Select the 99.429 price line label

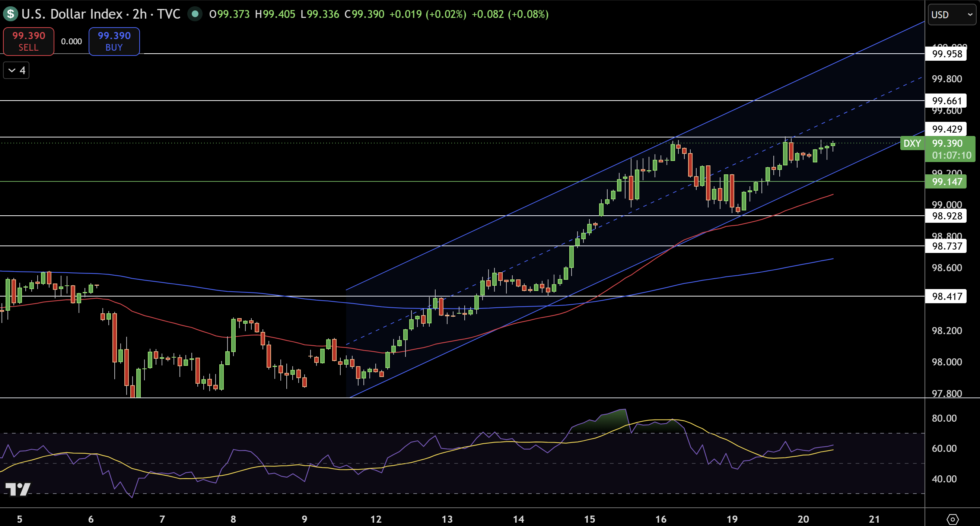[x=946, y=129]
